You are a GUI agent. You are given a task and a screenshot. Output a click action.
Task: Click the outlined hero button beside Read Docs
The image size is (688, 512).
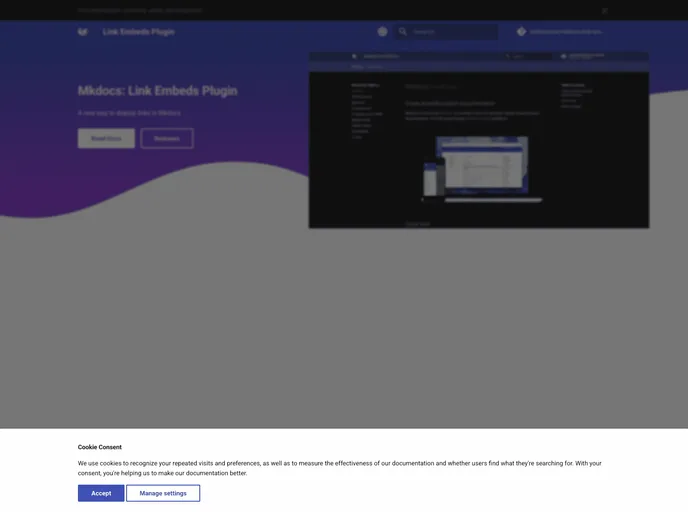point(167,138)
